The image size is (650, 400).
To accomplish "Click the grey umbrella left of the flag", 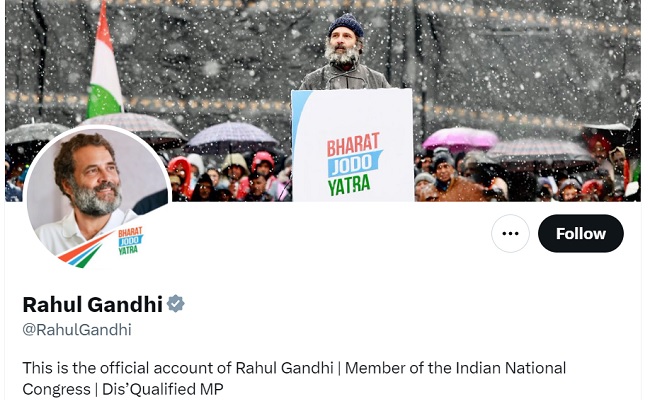I will pos(35,133).
